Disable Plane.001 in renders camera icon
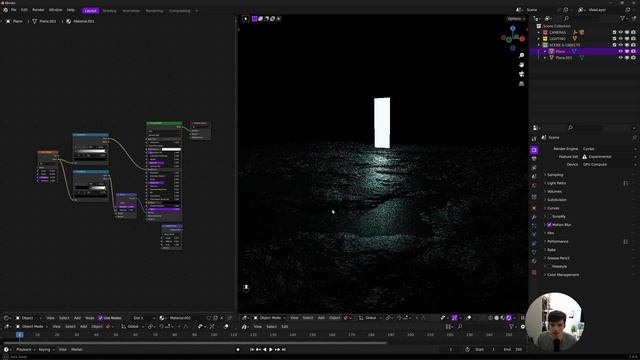This screenshot has width=640, height=360. 633,58
